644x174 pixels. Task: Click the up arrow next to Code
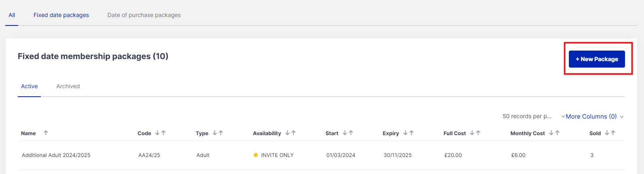tap(164, 133)
